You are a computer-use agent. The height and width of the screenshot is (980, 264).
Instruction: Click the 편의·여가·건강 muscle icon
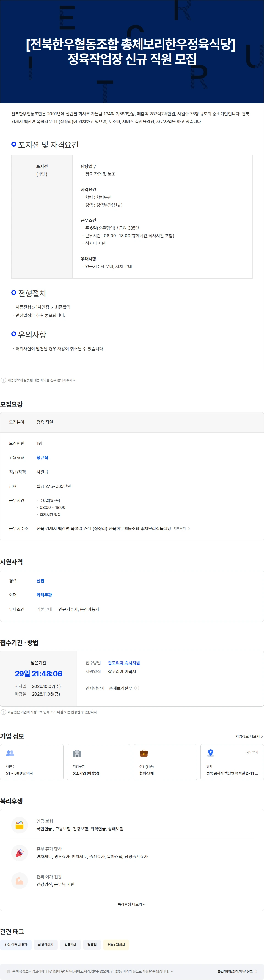tap(20, 881)
